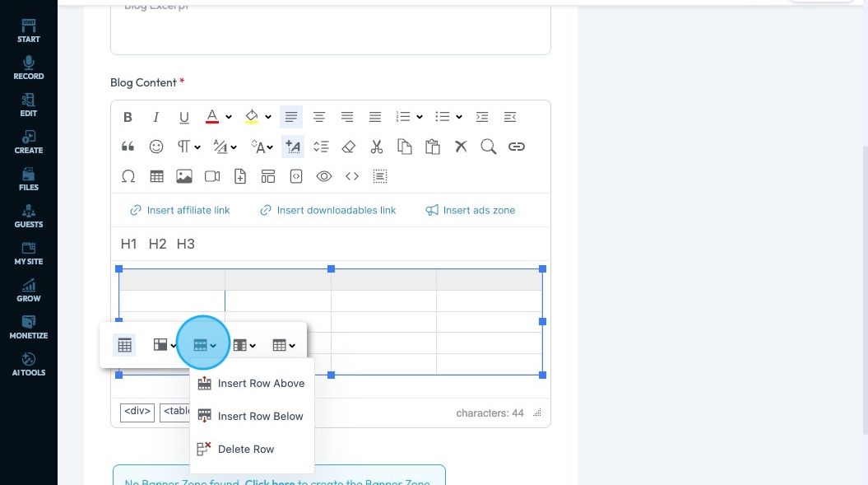The height and width of the screenshot is (485, 868).
Task: Click the select all dotted-box icon
Action: pos(380,176)
